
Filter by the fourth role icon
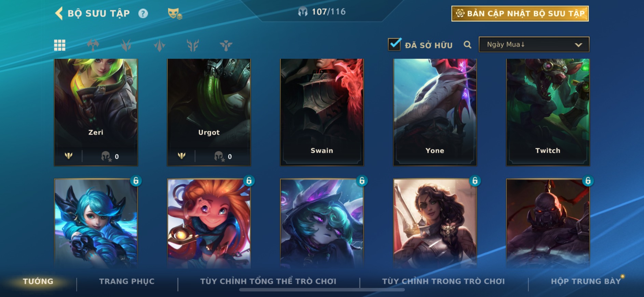193,45
